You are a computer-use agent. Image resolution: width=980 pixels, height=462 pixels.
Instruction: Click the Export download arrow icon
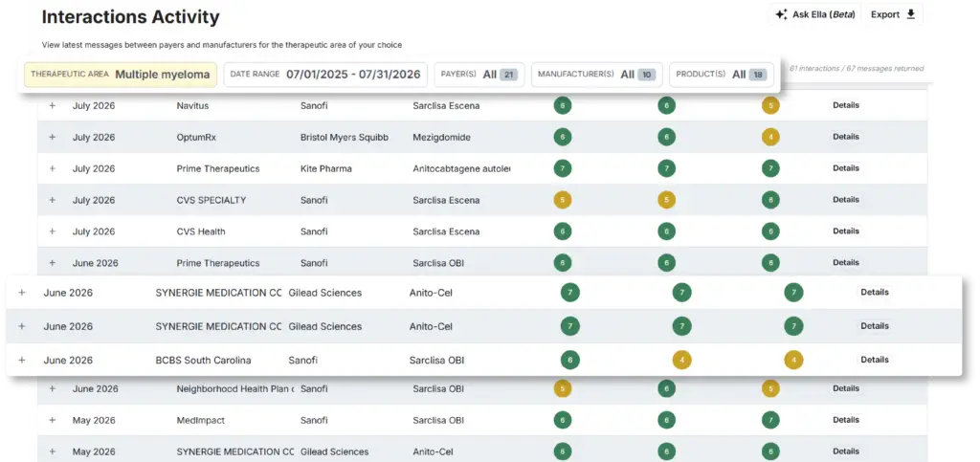coord(911,14)
